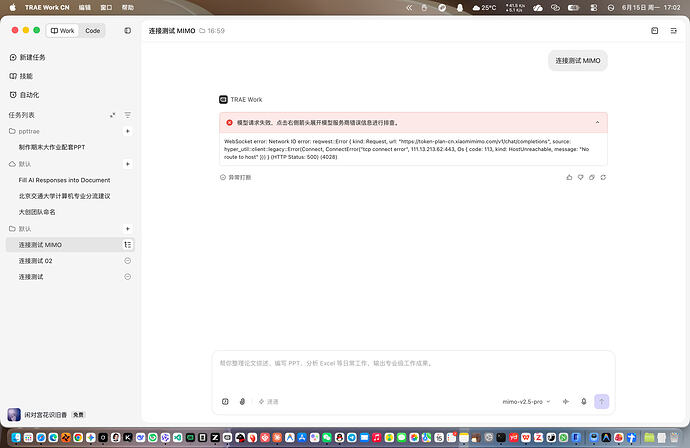Switch to the Code tab

pos(92,31)
